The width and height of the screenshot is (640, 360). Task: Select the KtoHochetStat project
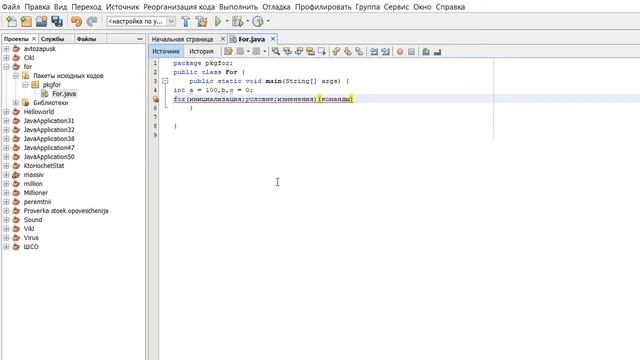44,166
